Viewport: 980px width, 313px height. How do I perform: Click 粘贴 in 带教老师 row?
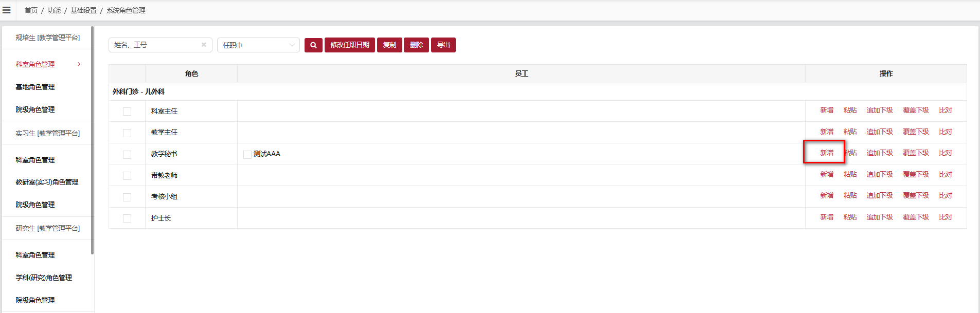[850, 174]
